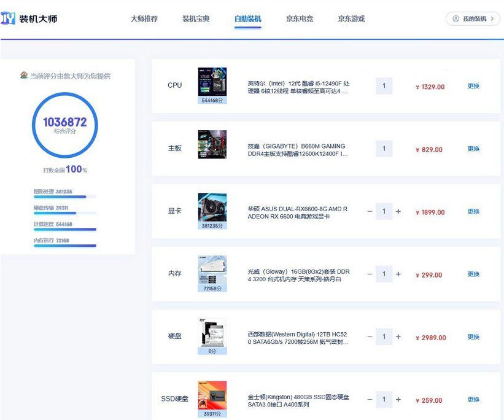Click 更换 for the motherboard row
Image resolution: width=504 pixels, height=420 pixels.
[473, 149]
